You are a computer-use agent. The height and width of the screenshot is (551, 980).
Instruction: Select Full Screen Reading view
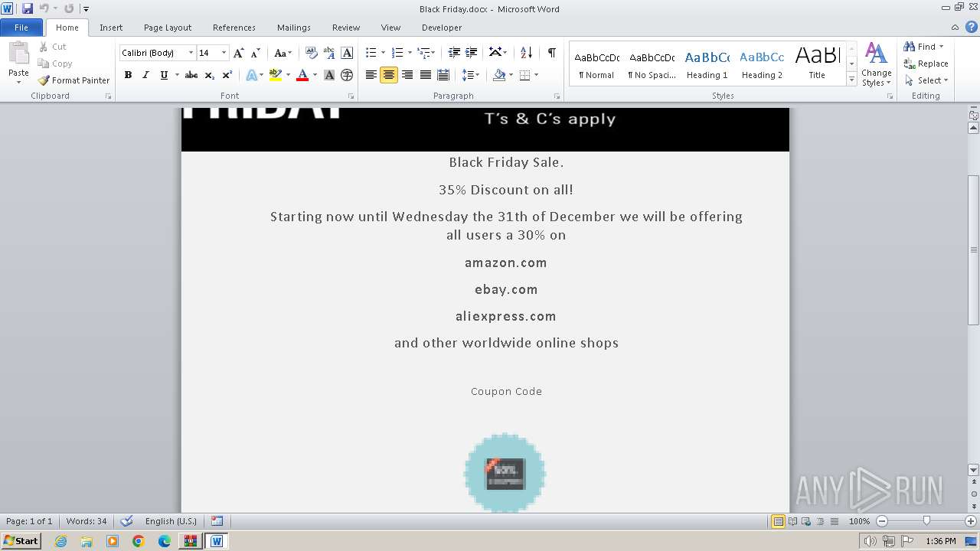click(x=792, y=521)
